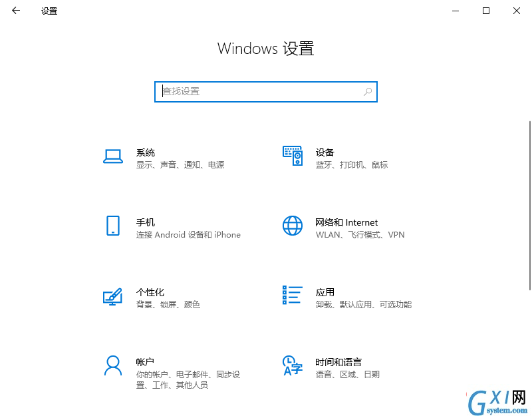Click the 查找设置 search field
The height and width of the screenshot is (416, 532).
pos(265,92)
